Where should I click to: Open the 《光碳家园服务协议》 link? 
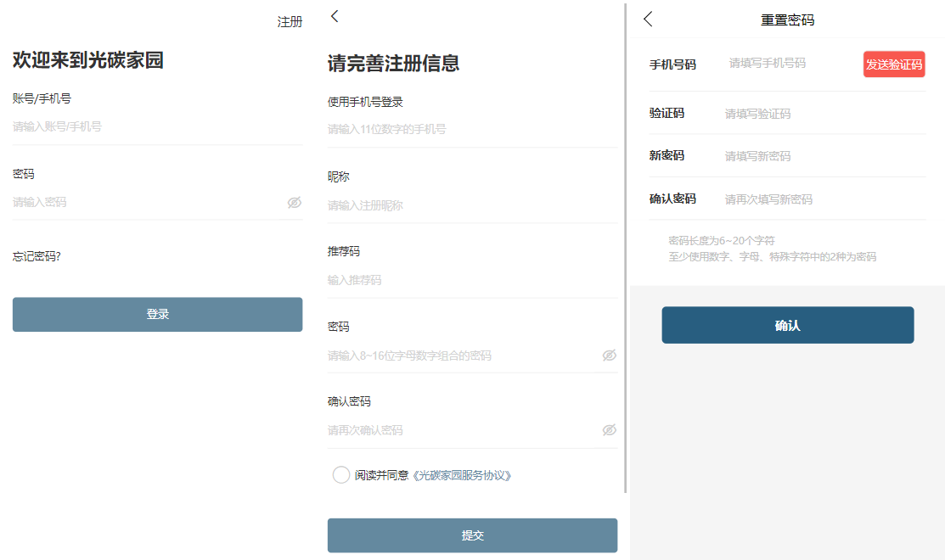coord(462,476)
